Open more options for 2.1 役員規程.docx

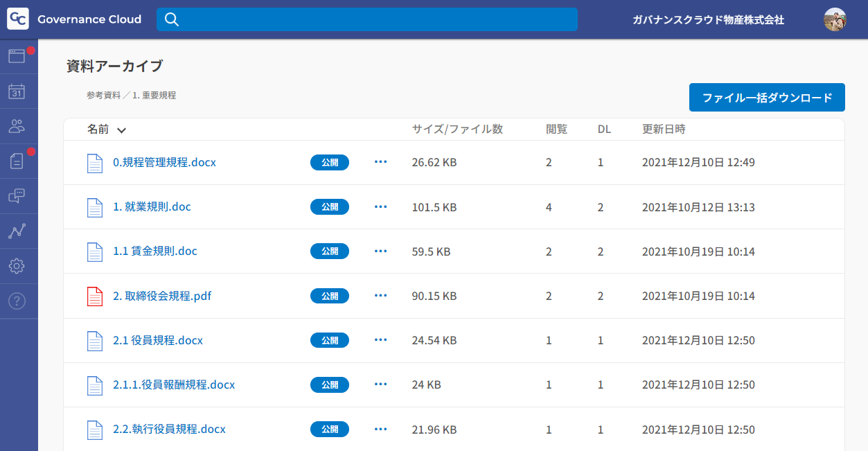(x=380, y=339)
